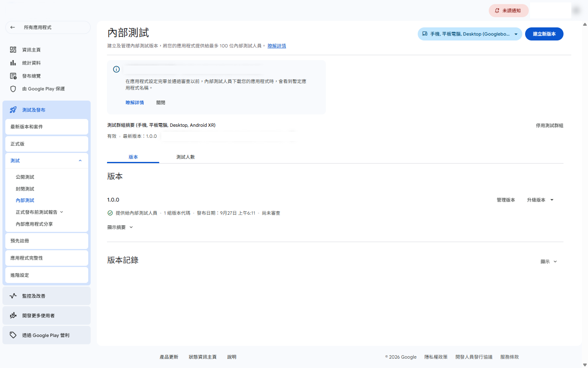The image size is (588, 368).
Task: Click the bell icon in 未讀通知
Action: 497,11
